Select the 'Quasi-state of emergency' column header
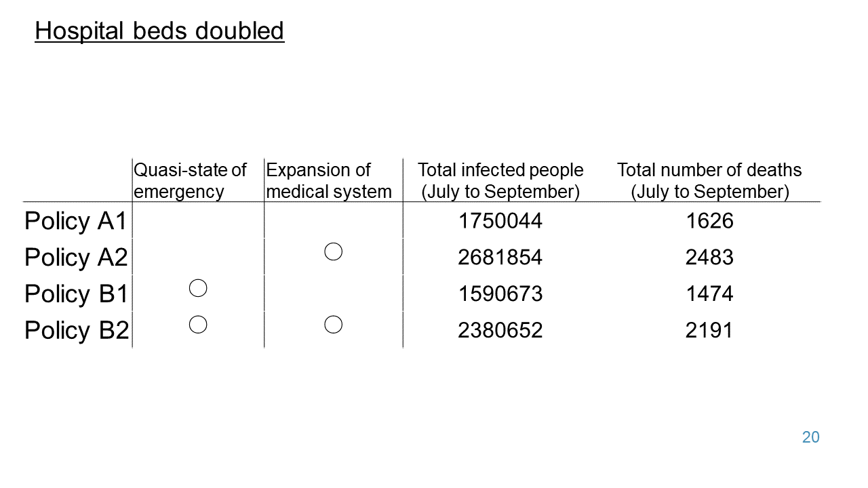868x488 pixels. pyautogui.click(x=190, y=180)
